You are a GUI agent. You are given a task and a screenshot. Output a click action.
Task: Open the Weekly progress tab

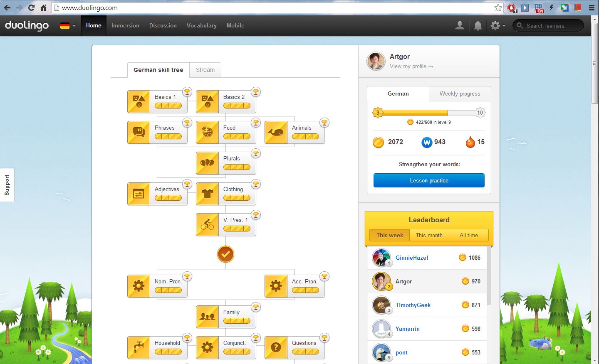click(460, 93)
